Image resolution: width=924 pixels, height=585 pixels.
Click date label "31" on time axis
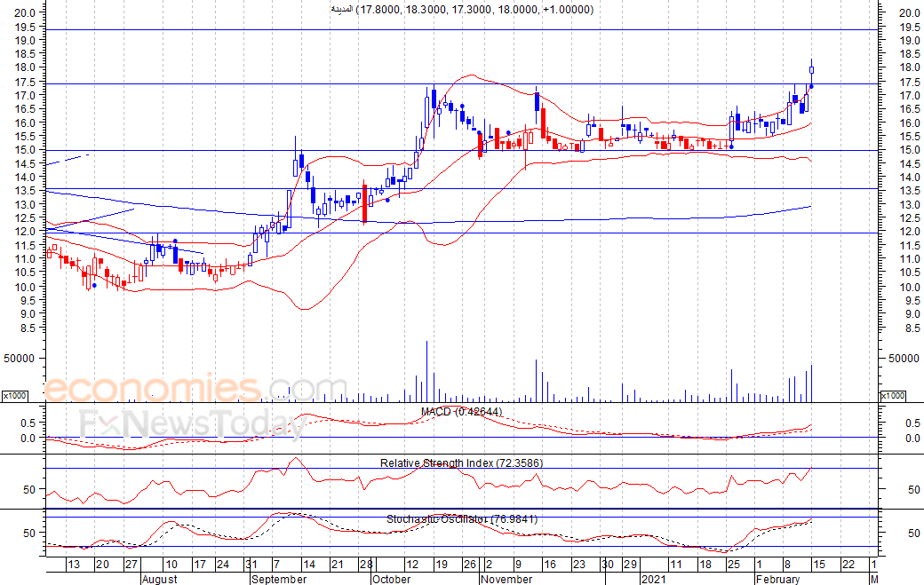click(251, 565)
